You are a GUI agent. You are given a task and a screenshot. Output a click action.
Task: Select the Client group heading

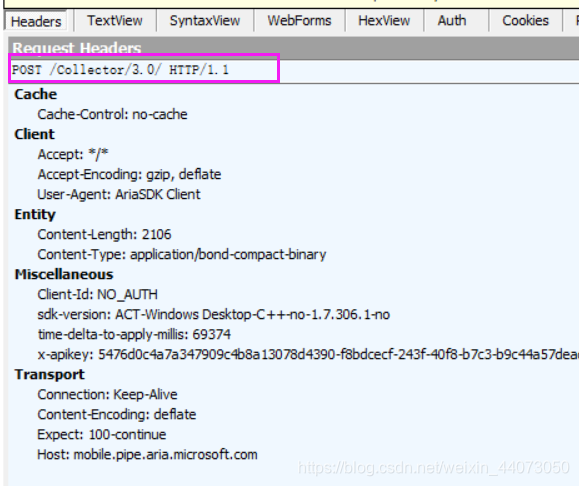[34, 134]
